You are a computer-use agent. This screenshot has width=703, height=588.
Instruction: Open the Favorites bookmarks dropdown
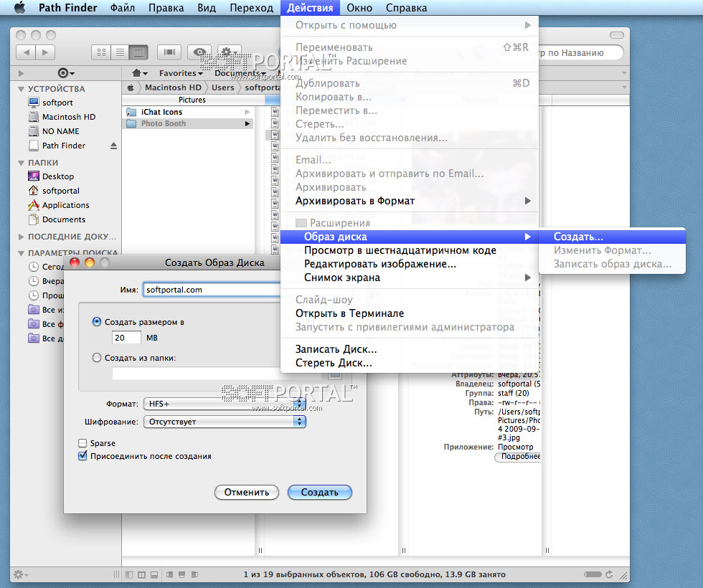(x=181, y=73)
